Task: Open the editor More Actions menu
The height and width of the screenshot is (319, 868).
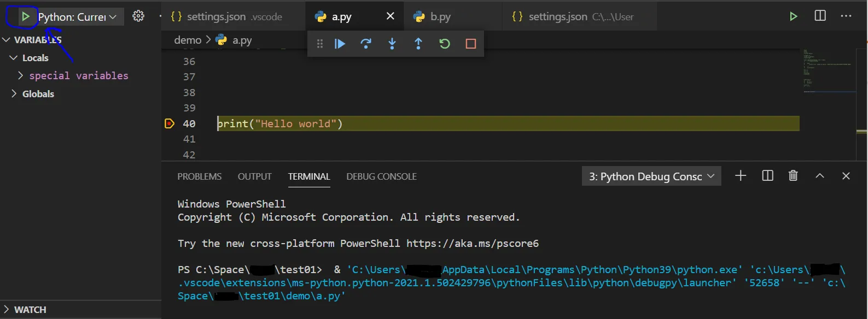Action: [846, 16]
